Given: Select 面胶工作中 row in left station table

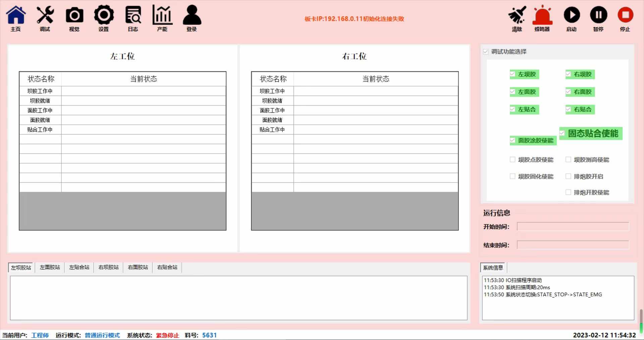Looking at the screenshot, I should point(123,110).
